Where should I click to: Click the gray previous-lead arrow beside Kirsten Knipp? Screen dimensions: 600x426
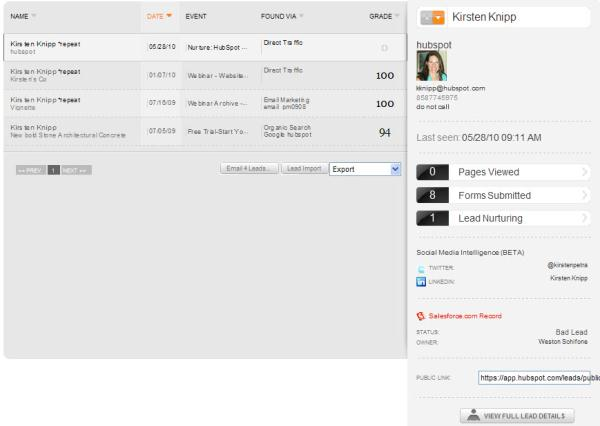(424, 17)
